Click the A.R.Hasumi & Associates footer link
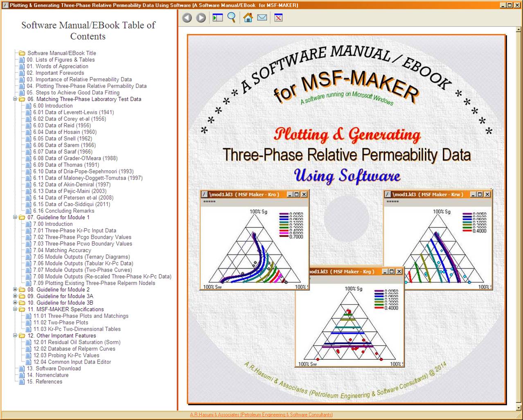 pos(261,415)
